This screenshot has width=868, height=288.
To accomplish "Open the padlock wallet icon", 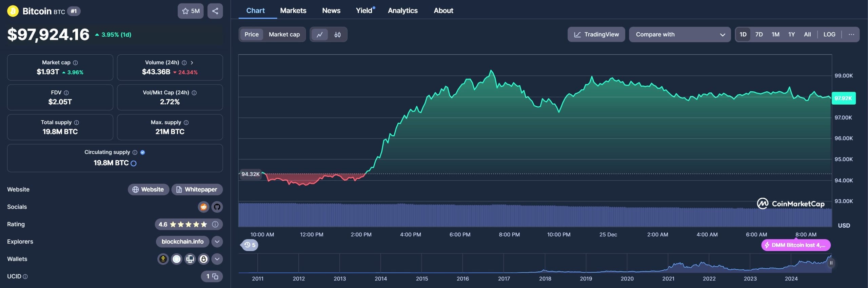I will (x=203, y=259).
